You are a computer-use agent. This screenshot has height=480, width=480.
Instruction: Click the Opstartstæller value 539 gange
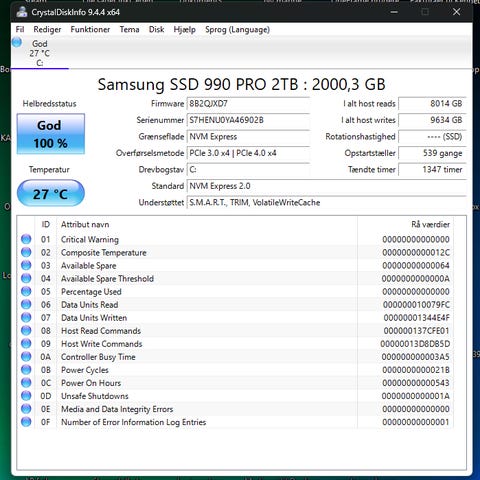tap(432, 153)
